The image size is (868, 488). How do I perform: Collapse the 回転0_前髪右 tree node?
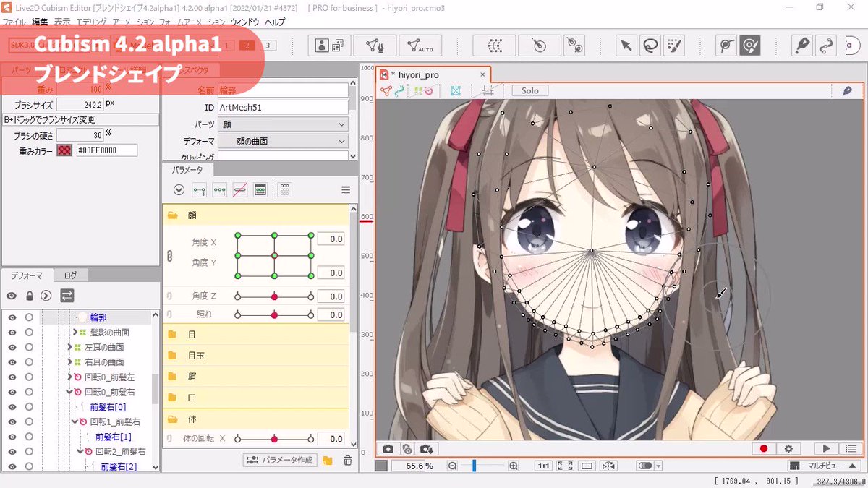69,392
